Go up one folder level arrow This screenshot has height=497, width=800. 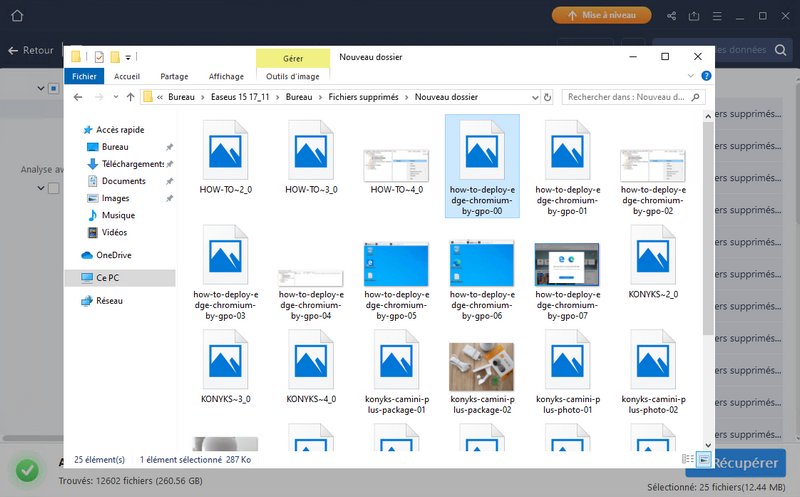point(131,97)
